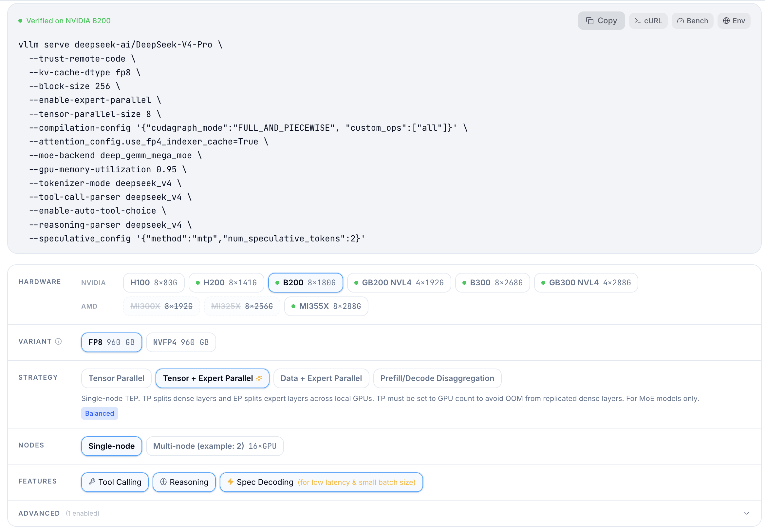Click the variant info icon
This screenshot has width=765, height=532.
tap(58, 341)
